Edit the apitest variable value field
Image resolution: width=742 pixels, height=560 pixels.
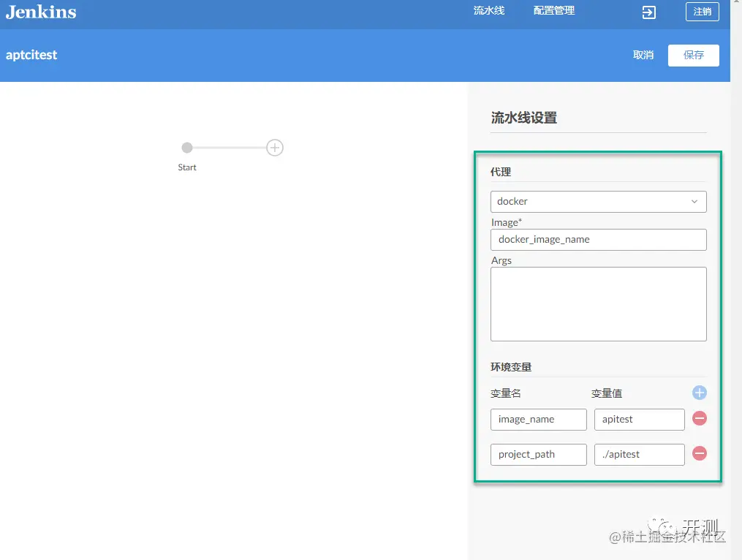click(639, 420)
